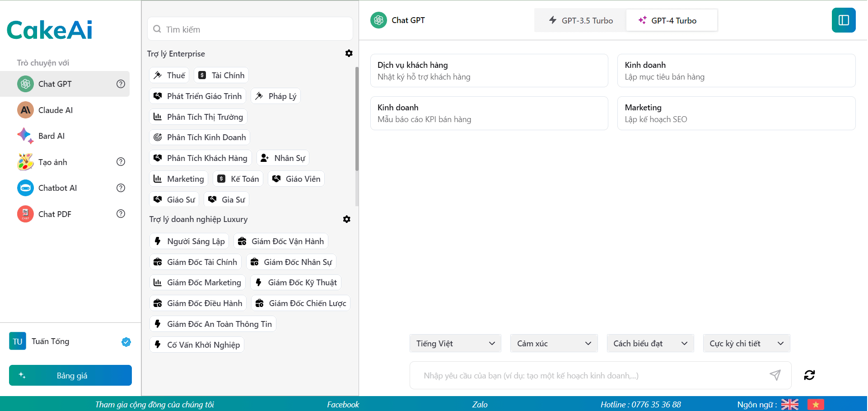Image resolution: width=868 pixels, height=411 pixels.
Task: Open Claude AI chat from sidebar
Action: click(x=55, y=110)
